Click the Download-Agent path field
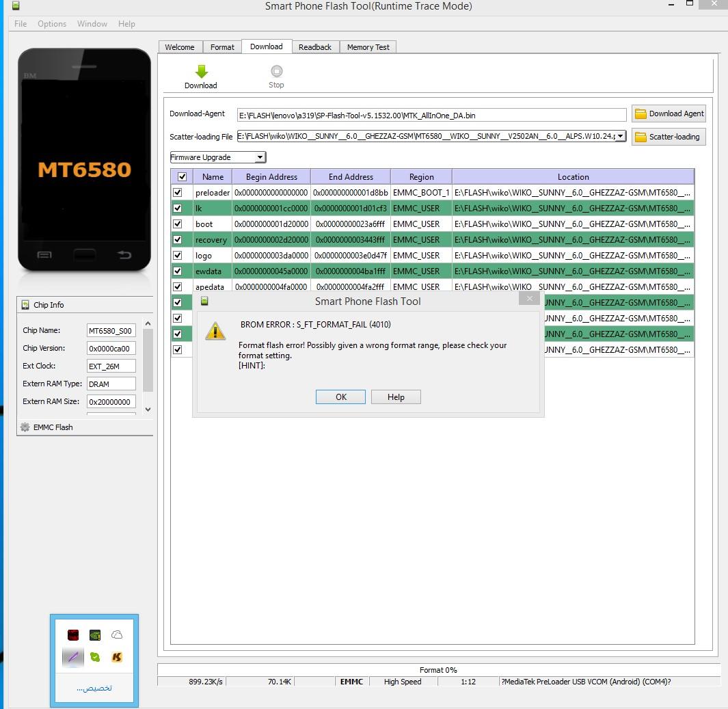This screenshot has width=728, height=709. pyautogui.click(x=431, y=115)
